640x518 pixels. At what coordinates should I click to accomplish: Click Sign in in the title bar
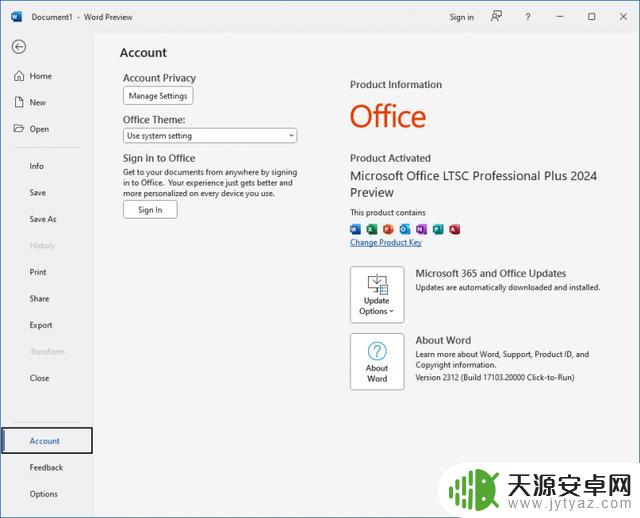tap(462, 17)
